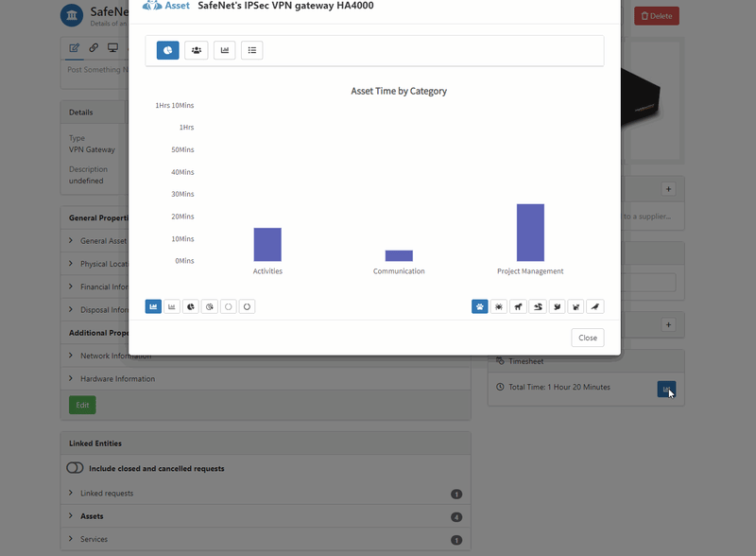Screen dimensions: 756x556
Task: Click the red Delete button in background page
Action: pyautogui.click(x=657, y=16)
